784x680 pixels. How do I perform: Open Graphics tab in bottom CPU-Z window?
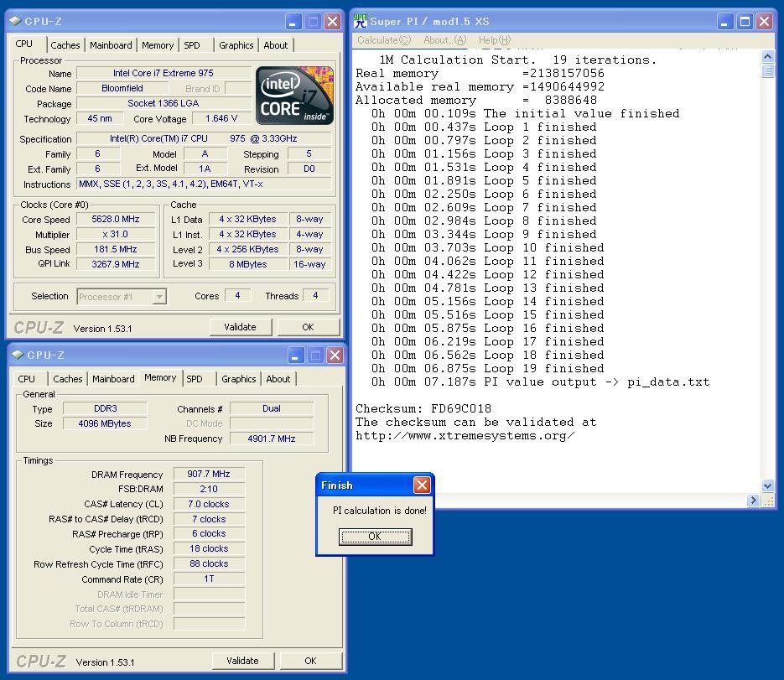click(x=238, y=379)
